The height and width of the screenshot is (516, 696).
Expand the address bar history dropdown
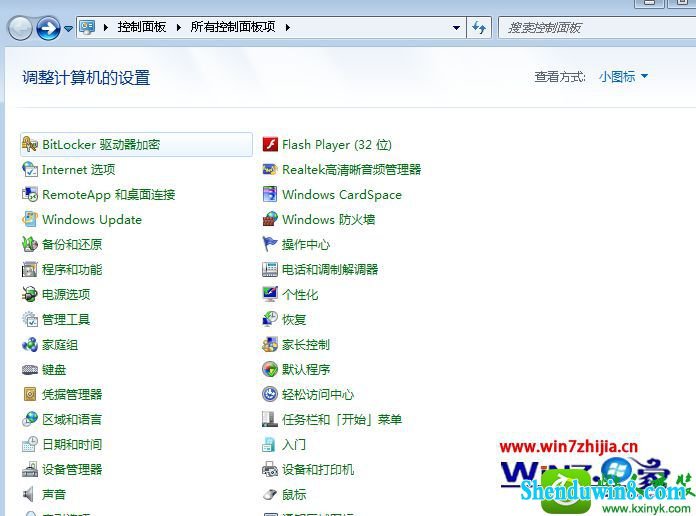pos(456,28)
